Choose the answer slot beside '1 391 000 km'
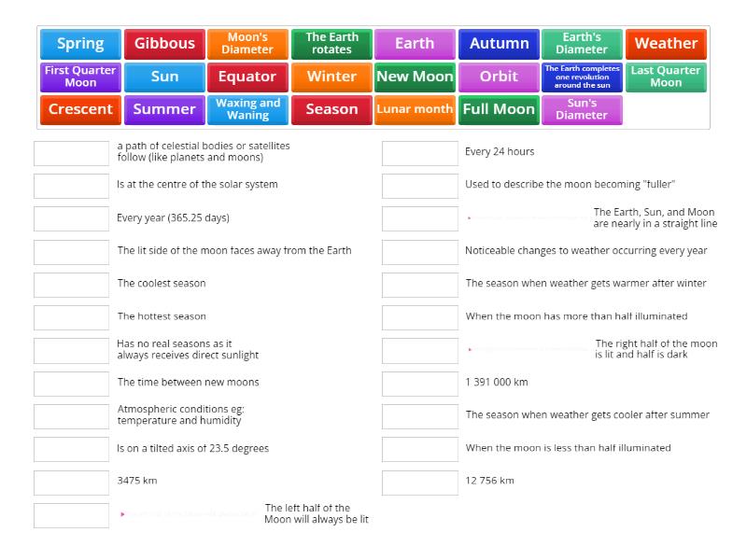747x560 pixels. tap(420, 384)
